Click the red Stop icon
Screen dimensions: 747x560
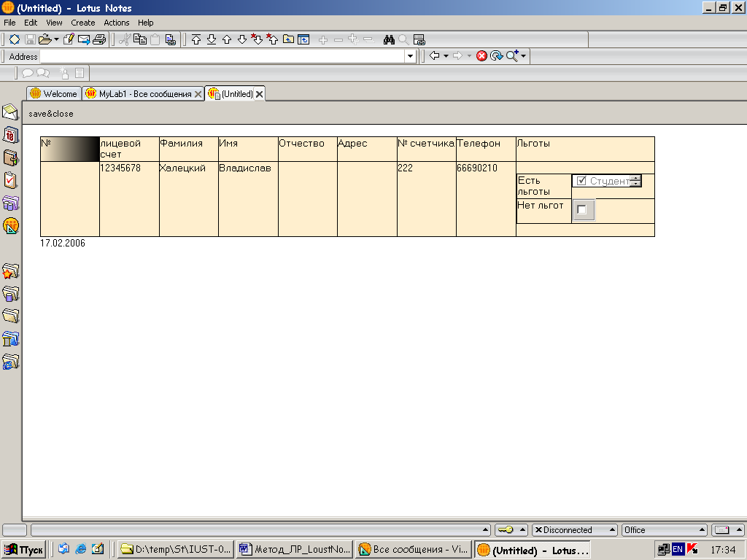point(481,56)
